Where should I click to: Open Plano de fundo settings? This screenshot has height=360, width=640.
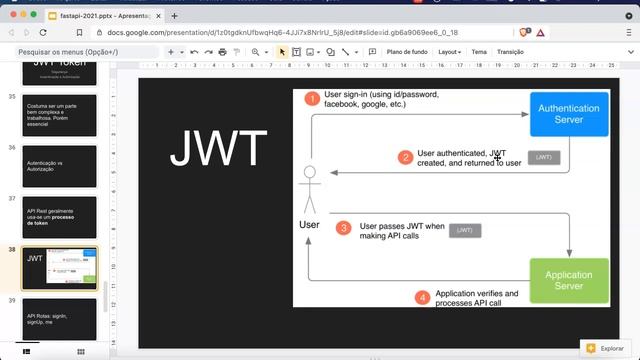pyautogui.click(x=407, y=52)
